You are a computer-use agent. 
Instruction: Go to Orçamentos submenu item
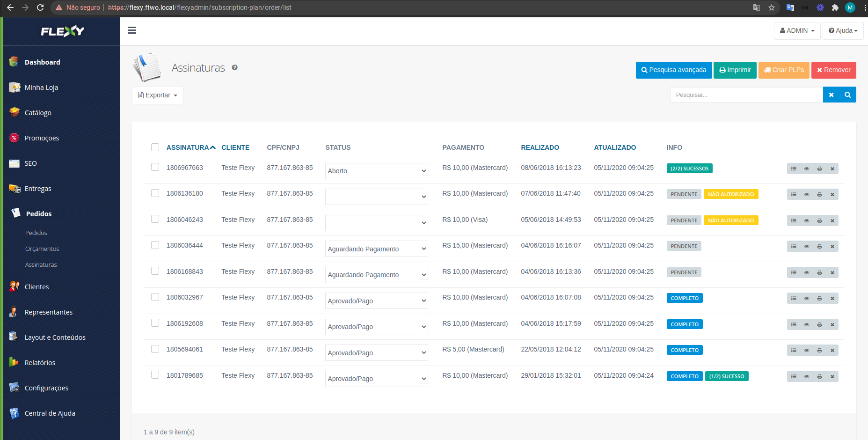(x=42, y=249)
